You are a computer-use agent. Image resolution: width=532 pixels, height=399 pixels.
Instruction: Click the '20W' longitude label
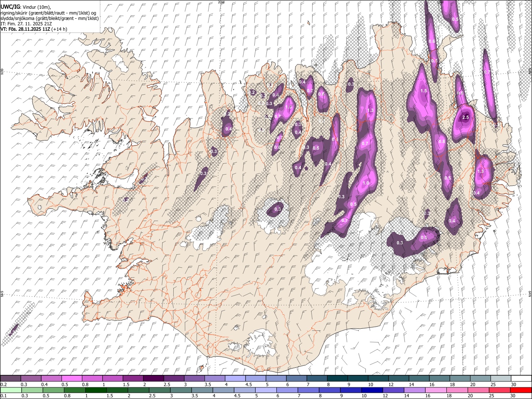(221, 2)
